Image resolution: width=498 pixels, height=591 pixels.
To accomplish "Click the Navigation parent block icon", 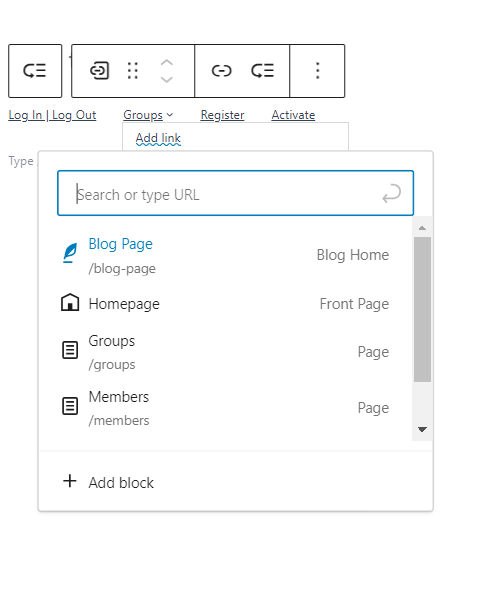I will click(35, 71).
